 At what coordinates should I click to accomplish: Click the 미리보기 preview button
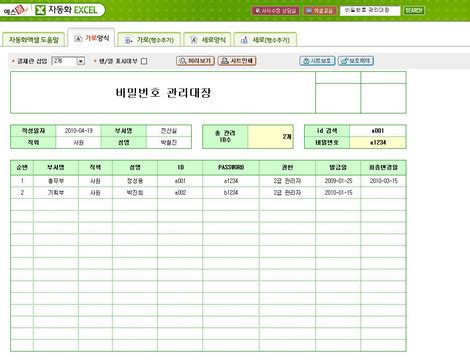click(195, 61)
